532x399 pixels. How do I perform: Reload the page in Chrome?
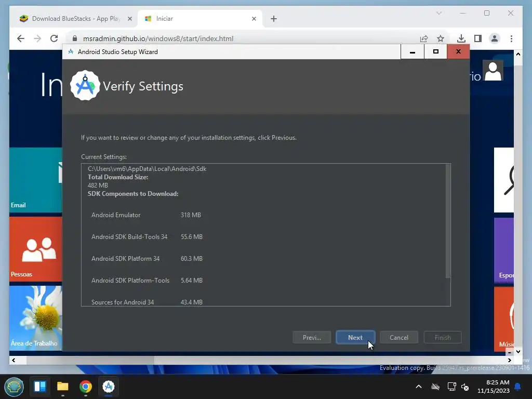click(54, 38)
